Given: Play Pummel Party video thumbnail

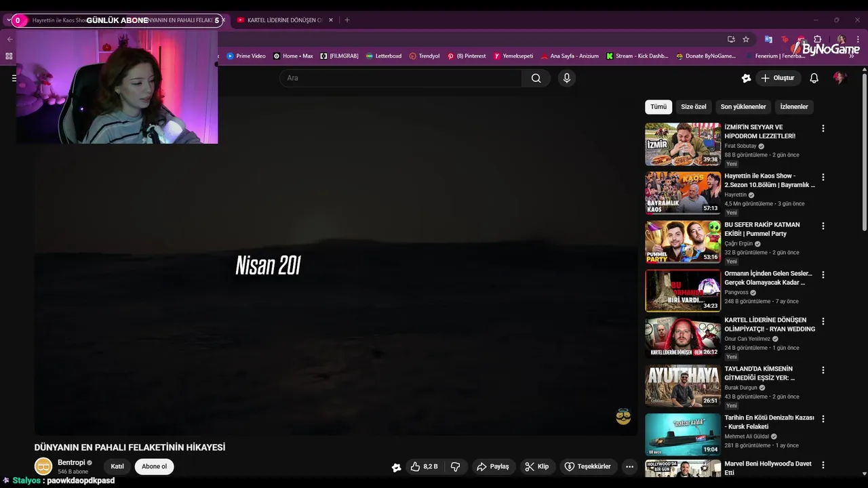Looking at the screenshot, I should [x=682, y=242].
